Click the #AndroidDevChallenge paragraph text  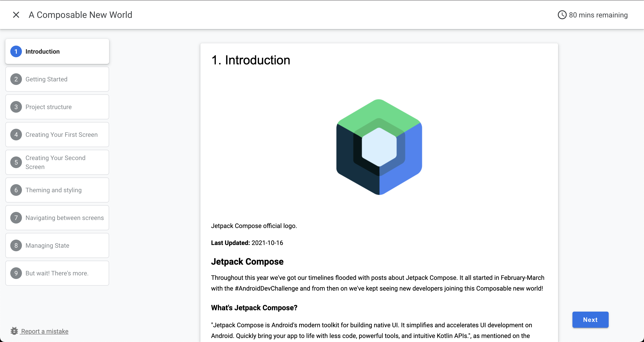coord(377,283)
